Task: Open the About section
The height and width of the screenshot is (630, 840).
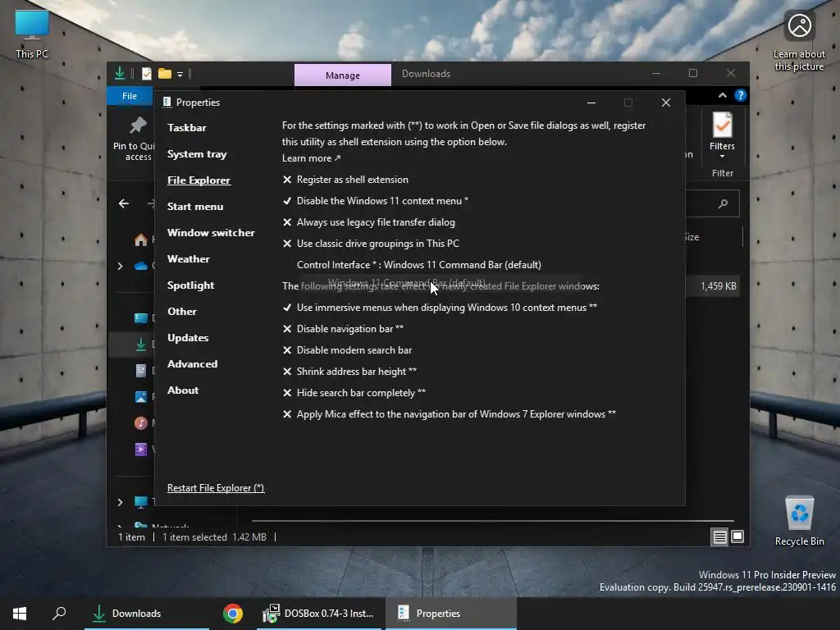Action: 183,390
